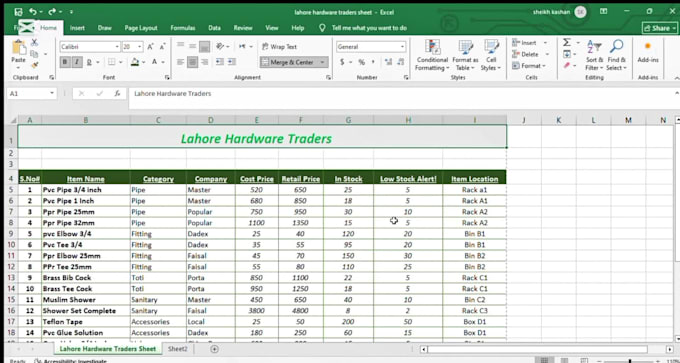Click the Increase Indent icon

[x=232, y=62]
